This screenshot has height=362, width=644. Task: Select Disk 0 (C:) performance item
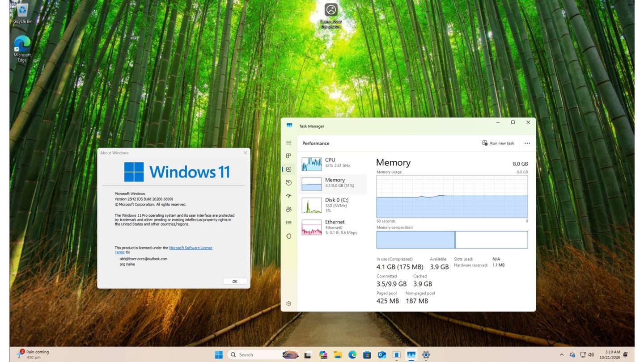332,205
